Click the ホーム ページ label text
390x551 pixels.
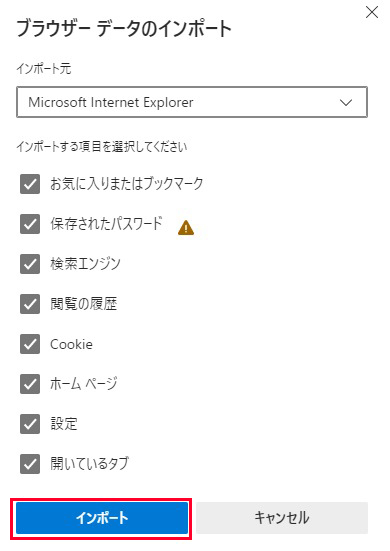(84, 384)
